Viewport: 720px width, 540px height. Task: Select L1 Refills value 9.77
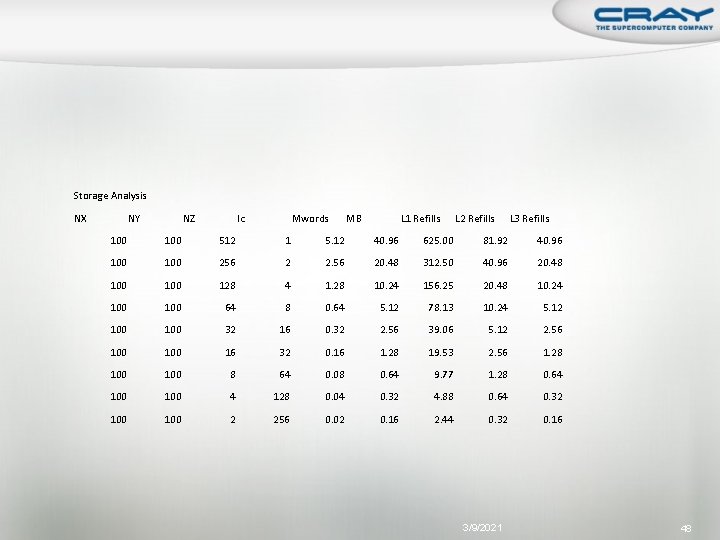pyautogui.click(x=444, y=375)
